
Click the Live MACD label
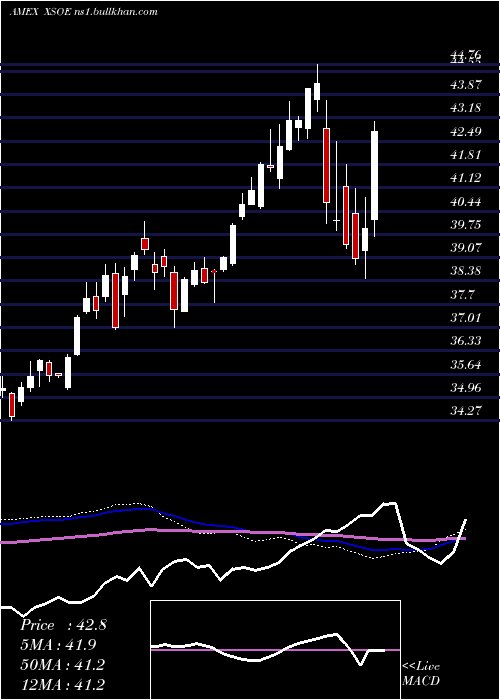click(421, 673)
